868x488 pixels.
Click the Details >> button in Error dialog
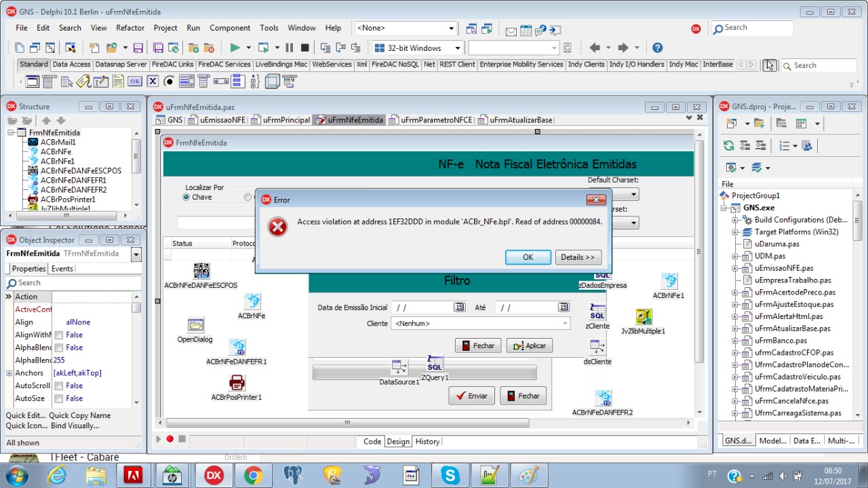(578, 257)
